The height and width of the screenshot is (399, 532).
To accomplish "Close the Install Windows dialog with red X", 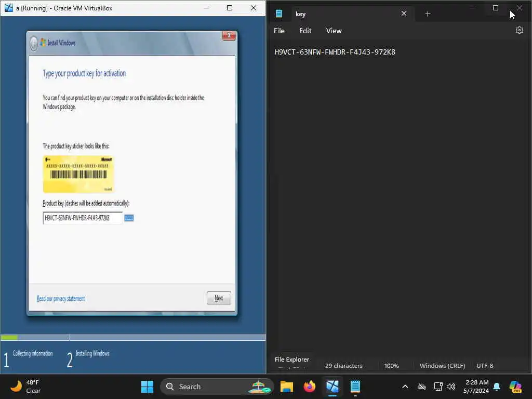I will pos(229,35).
